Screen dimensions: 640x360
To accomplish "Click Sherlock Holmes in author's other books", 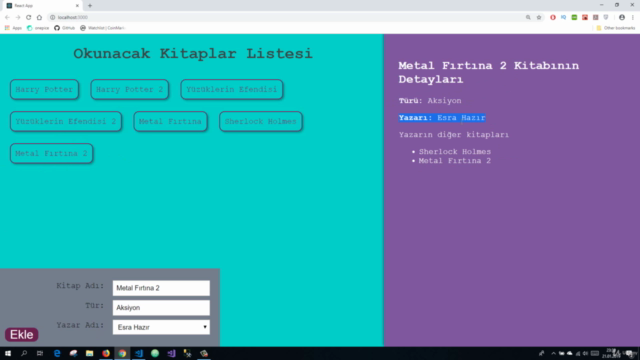I will (x=455, y=152).
